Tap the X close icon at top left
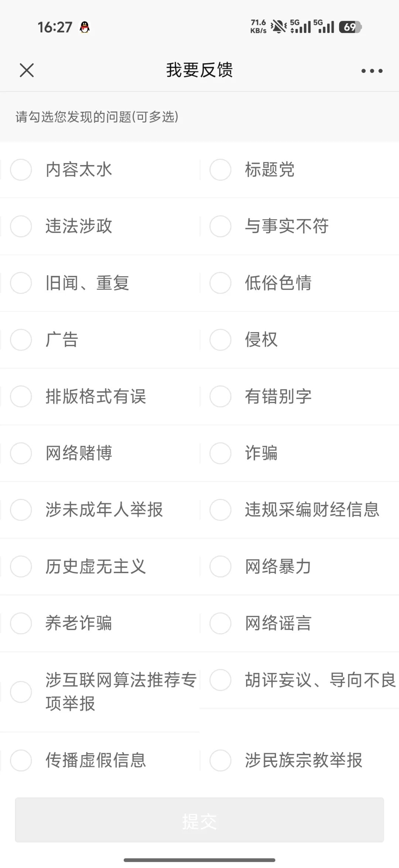The height and width of the screenshot is (868, 399). coord(27,70)
